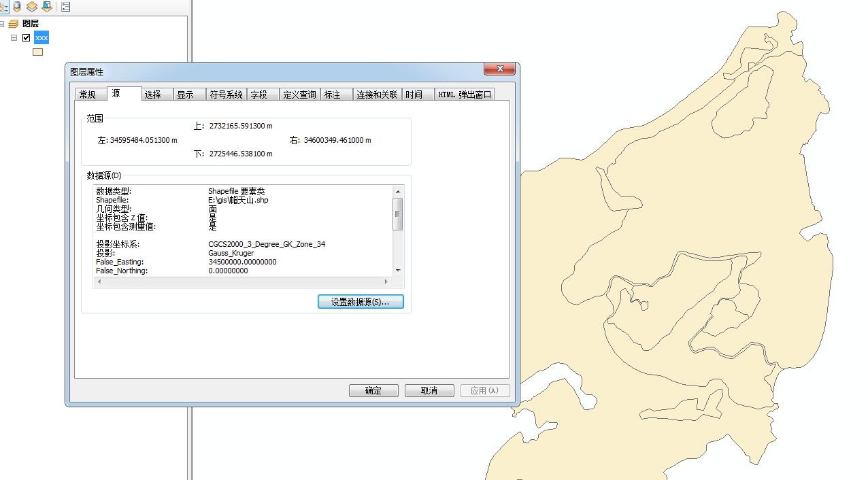
Task: Select List By Source database icon
Action: coord(17,6)
